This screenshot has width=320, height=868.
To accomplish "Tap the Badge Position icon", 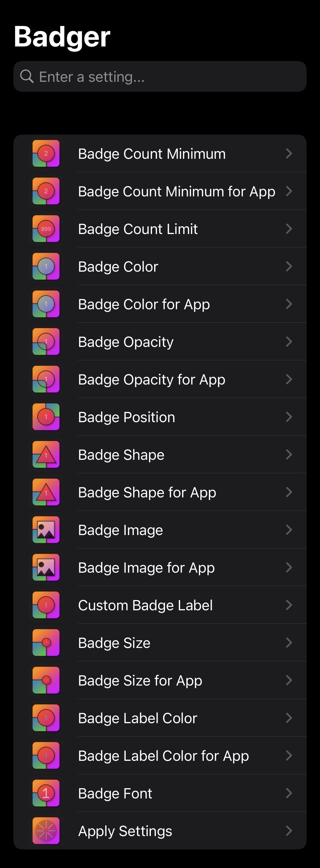I will (x=46, y=417).
